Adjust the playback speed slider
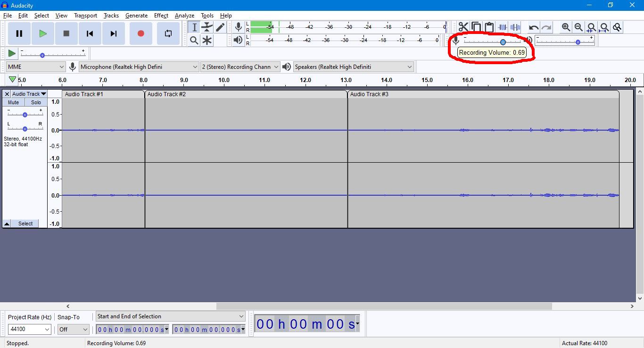 (53, 55)
